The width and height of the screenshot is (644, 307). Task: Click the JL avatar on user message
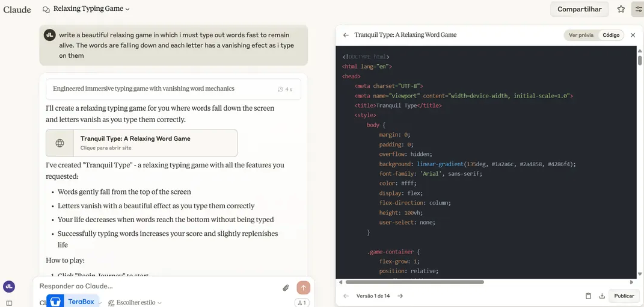(x=49, y=35)
